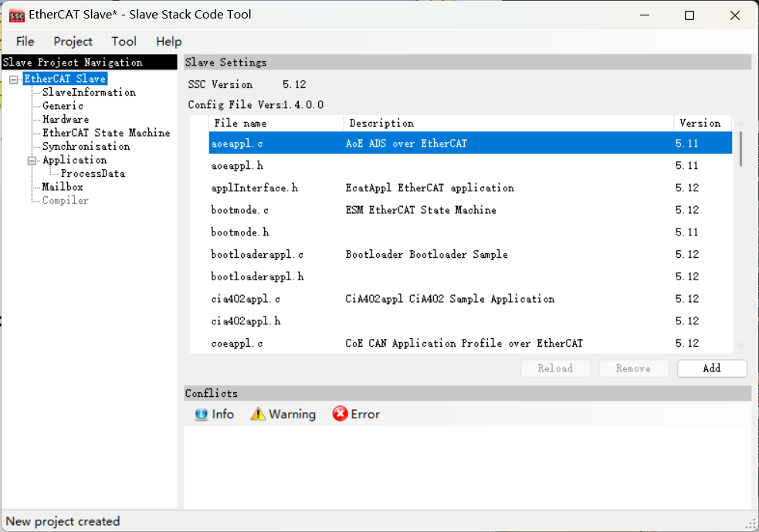Select ProcessData under Application
Viewport: 759px width, 532px height.
click(x=93, y=173)
